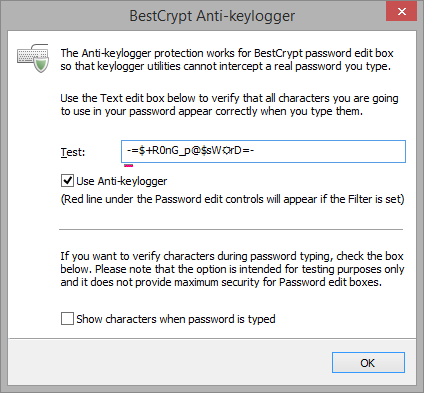Click the odd symbol between W and rD
The image size is (424, 393).
point(226,151)
